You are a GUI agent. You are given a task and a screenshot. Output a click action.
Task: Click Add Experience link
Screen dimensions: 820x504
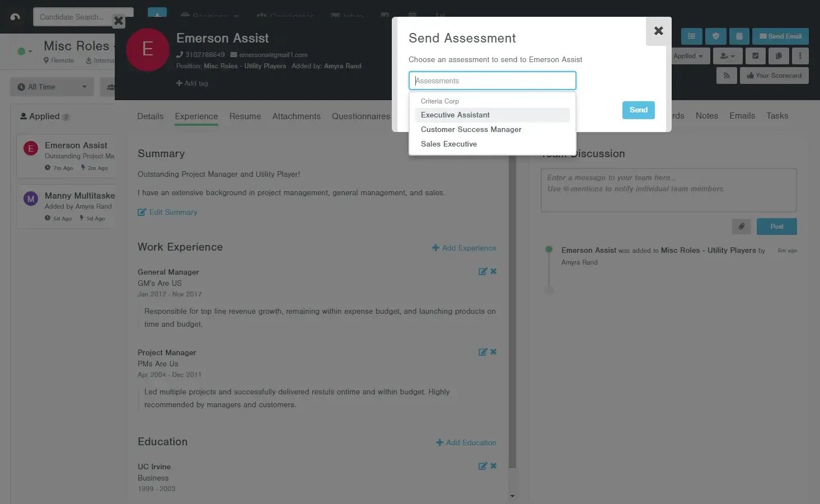464,248
